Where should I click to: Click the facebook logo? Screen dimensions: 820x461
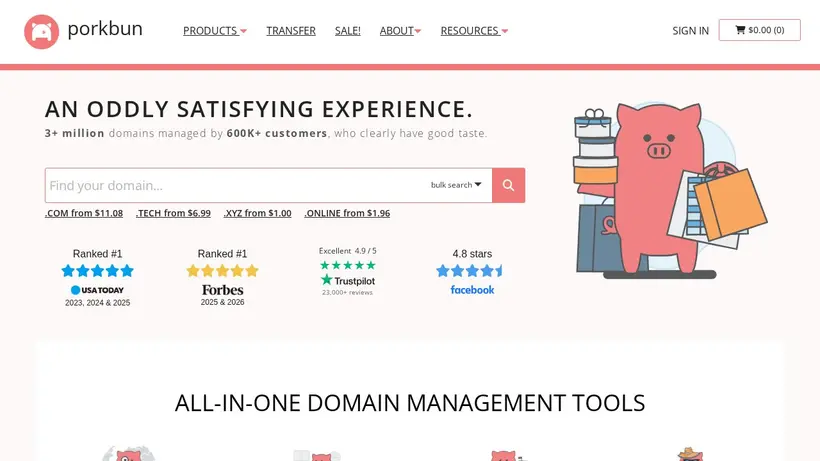(472, 290)
